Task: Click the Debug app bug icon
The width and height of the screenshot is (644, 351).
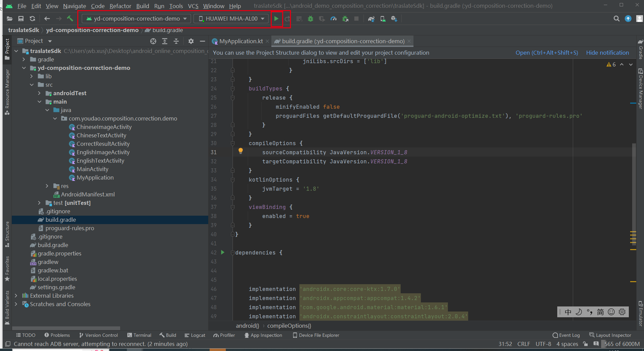Action: click(311, 19)
